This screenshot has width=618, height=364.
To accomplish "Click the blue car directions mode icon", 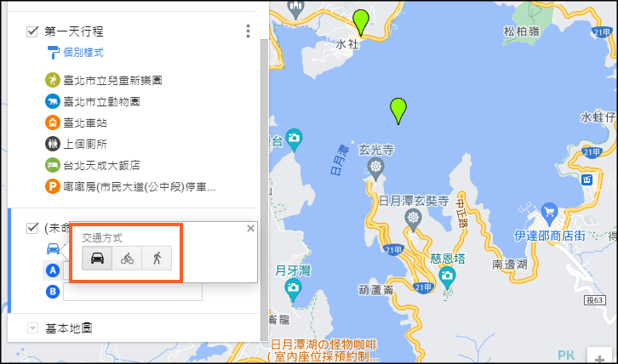I will tap(54, 248).
